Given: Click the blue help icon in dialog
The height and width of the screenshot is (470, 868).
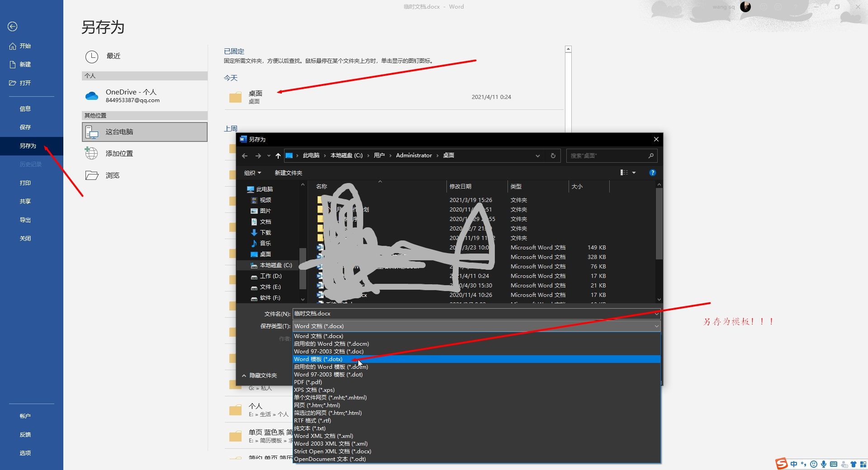Looking at the screenshot, I should point(652,173).
